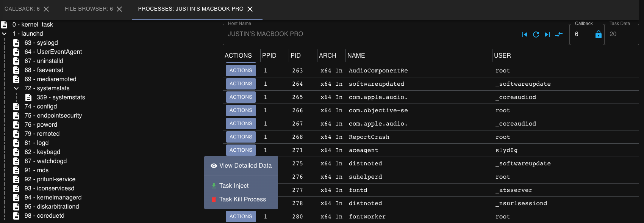Screen dimensions: 644x223
Task: Click the file icon next to 87 - watchdogd
Action: coord(16,161)
